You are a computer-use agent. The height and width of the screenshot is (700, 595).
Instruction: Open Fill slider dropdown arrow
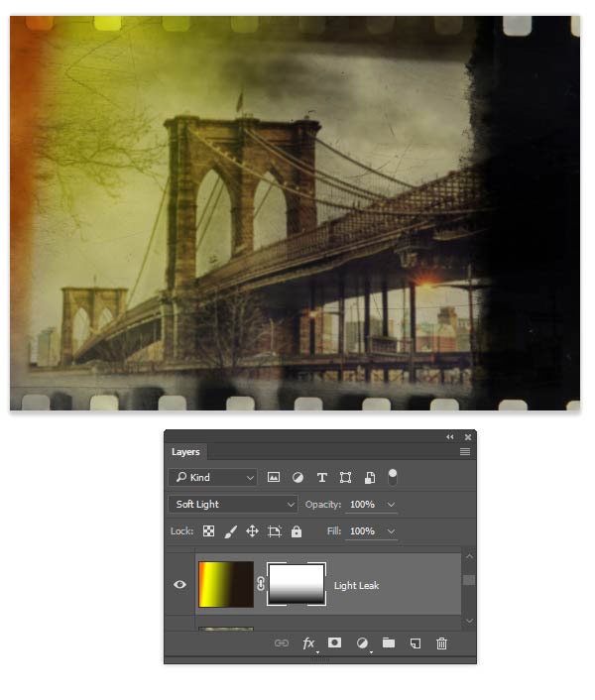[391, 531]
